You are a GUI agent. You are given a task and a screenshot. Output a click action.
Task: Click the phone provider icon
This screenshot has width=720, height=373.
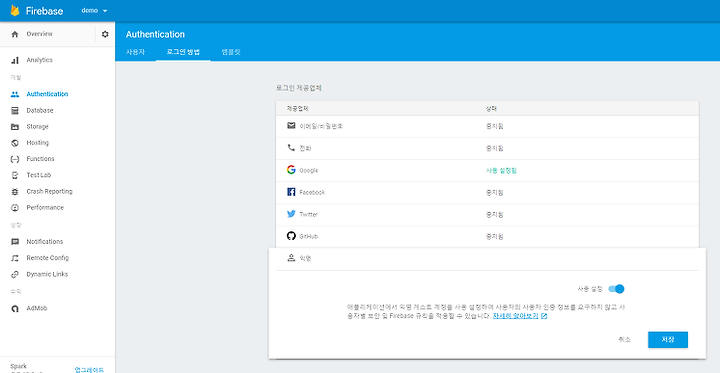pyautogui.click(x=291, y=148)
